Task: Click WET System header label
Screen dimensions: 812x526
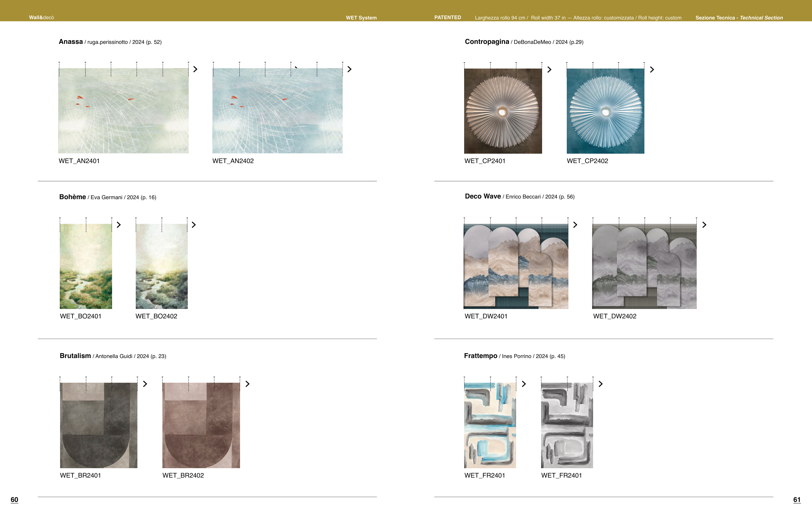Action: pyautogui.click(x=361, y=18)
